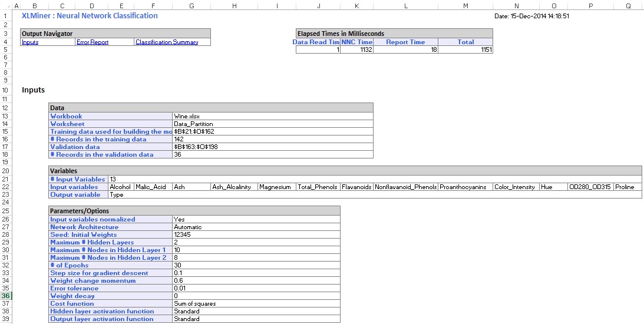Select the Flavanoids variable cell
Image resolution: width=644 pixels, height=324 pixels.
pos(356,187)
